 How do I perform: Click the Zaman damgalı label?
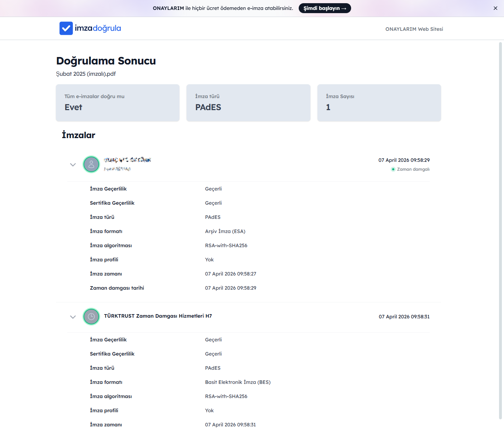[413, 169]
